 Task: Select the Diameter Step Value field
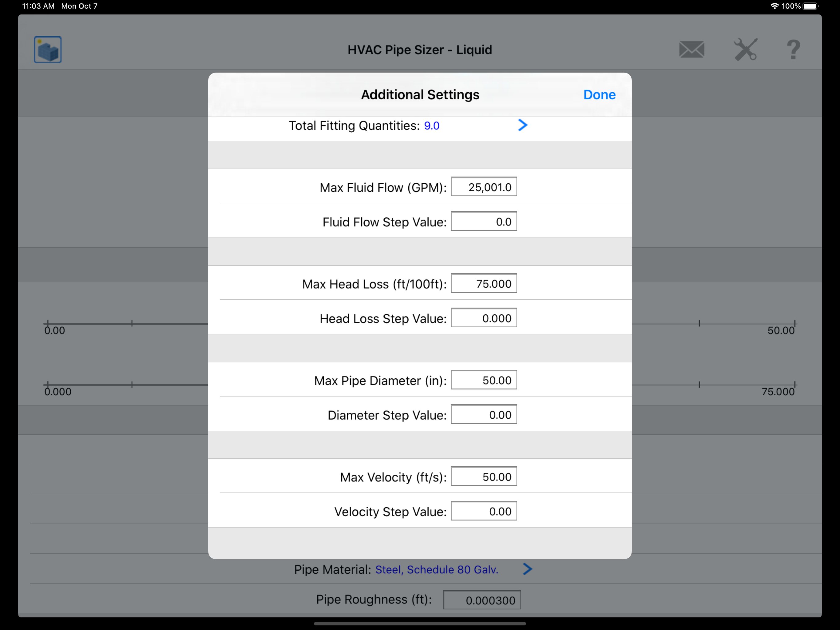(x=483, y=415)
